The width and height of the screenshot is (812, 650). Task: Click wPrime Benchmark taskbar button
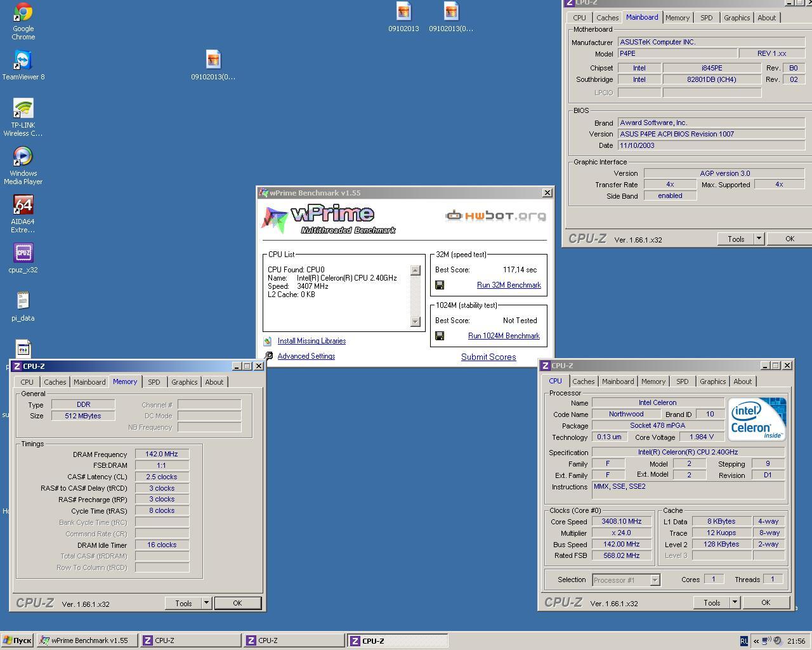pos(87,640)
